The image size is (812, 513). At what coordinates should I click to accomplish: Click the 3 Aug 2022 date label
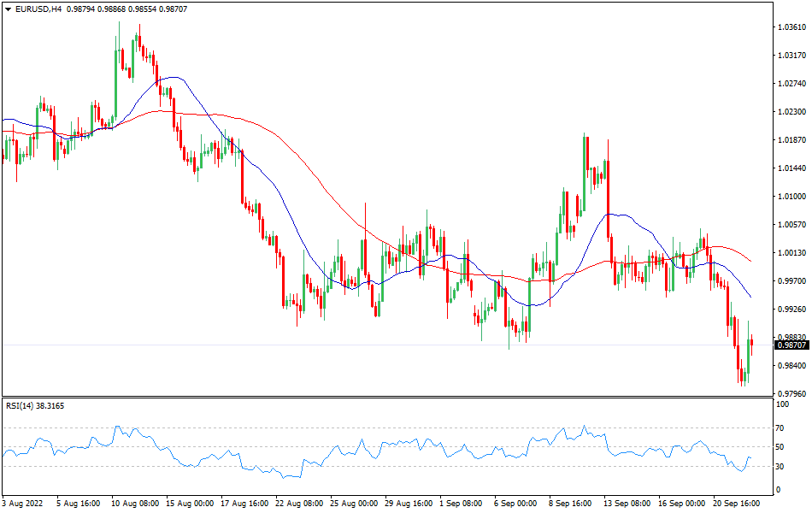23,504
